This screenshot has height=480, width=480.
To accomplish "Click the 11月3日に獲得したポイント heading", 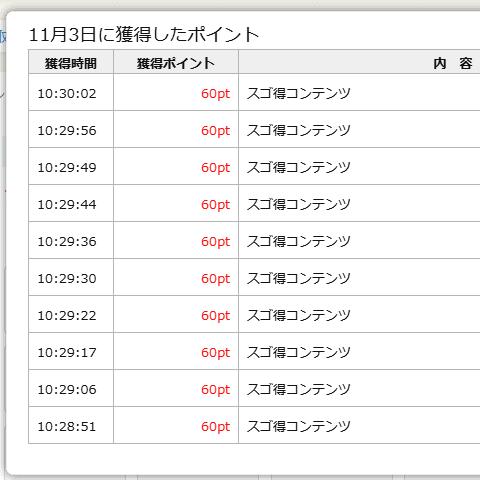I will 144,35.
